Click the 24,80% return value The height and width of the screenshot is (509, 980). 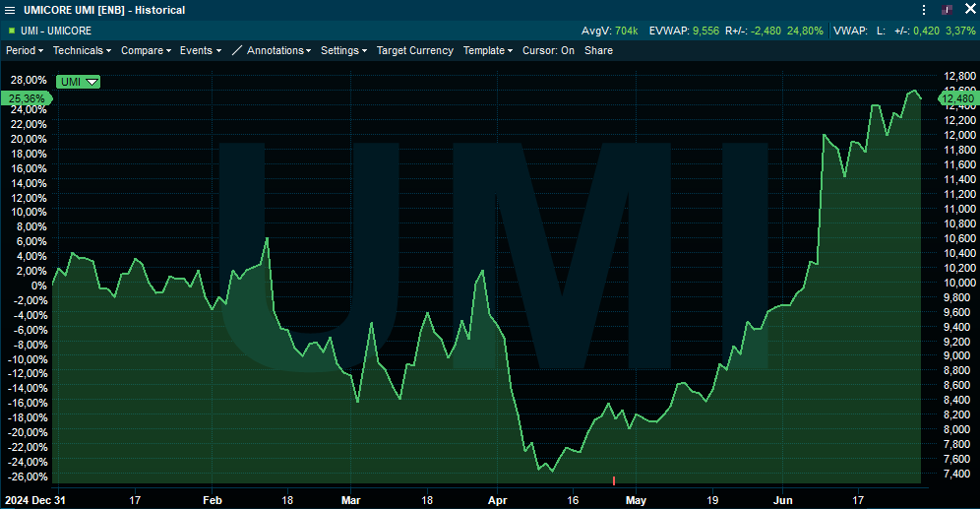pyautogui.click(x=805, y=31)
